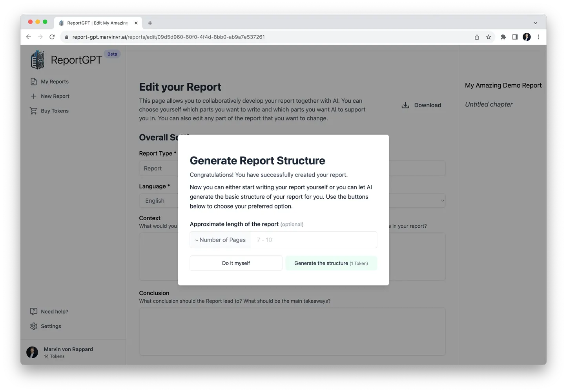Open My Reports document icon
Image resolution: width=567 pixels, height=392 pixels.
pyautogui.click(x=34, y=82)
